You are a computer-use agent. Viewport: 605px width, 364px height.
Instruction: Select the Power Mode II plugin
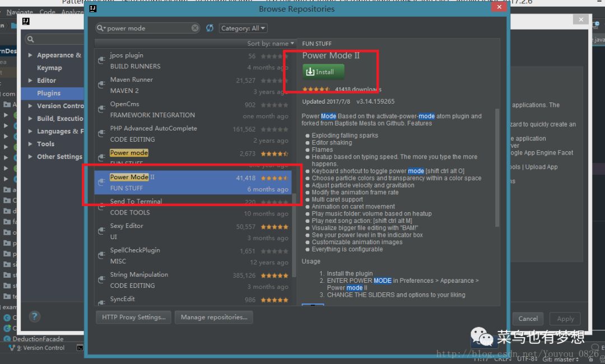pos(193,183)
